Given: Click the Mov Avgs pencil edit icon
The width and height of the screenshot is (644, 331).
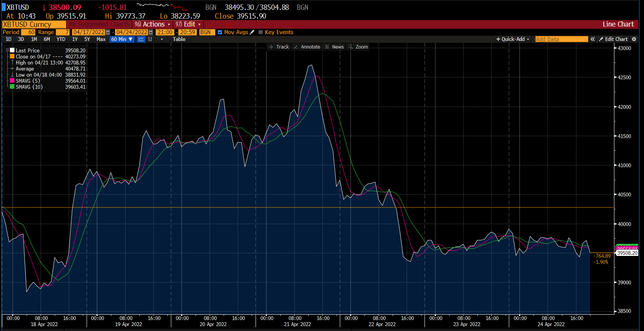Looking at the screenshot, I should (x=252, y=32).
